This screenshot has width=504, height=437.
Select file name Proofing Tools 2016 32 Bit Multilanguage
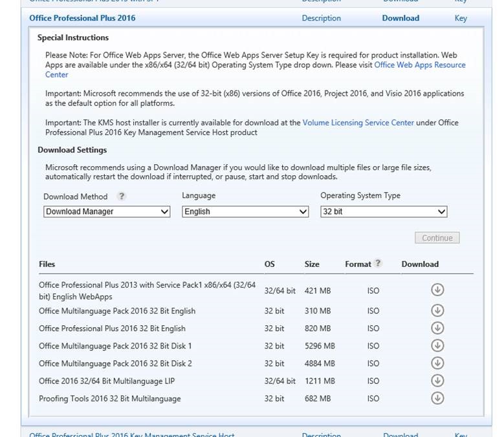(x=109, y=398)
